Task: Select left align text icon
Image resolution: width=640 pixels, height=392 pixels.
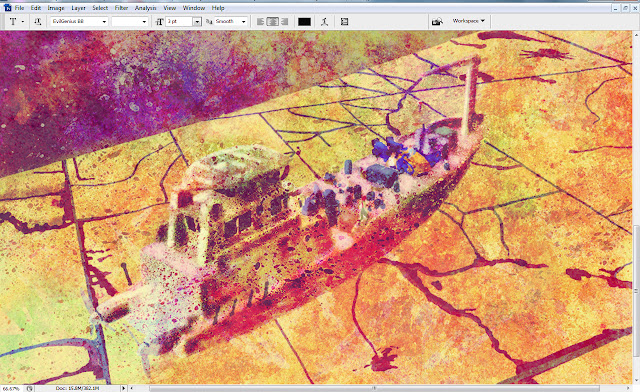Action: [x=260, y=22]
